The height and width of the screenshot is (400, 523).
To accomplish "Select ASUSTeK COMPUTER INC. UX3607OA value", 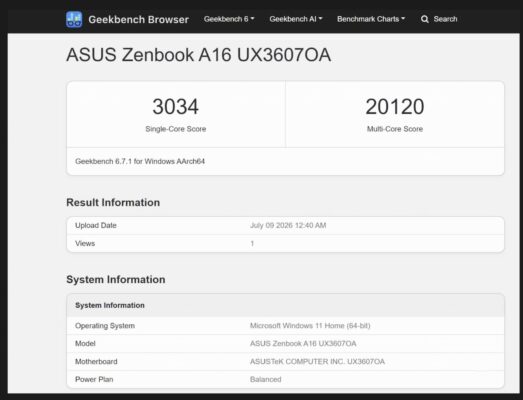I will (318, 361).
